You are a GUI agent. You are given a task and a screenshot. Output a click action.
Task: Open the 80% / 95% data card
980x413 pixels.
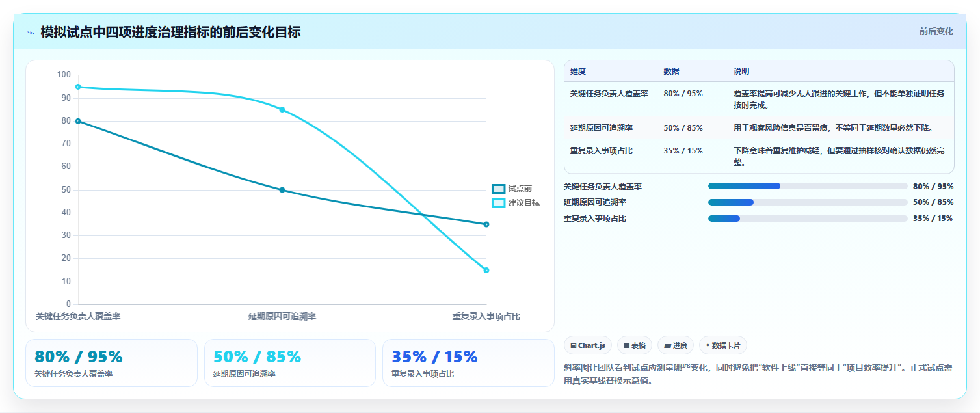111,363
